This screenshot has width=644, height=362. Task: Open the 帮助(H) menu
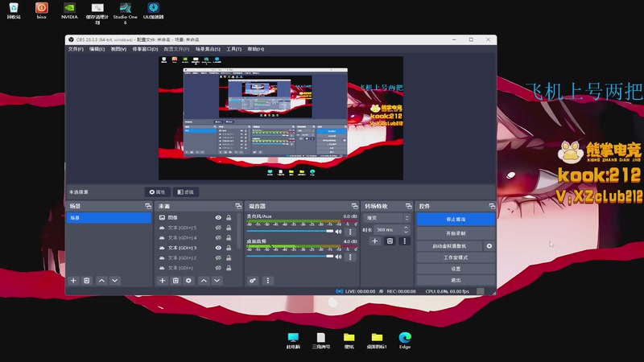point(255,49)
